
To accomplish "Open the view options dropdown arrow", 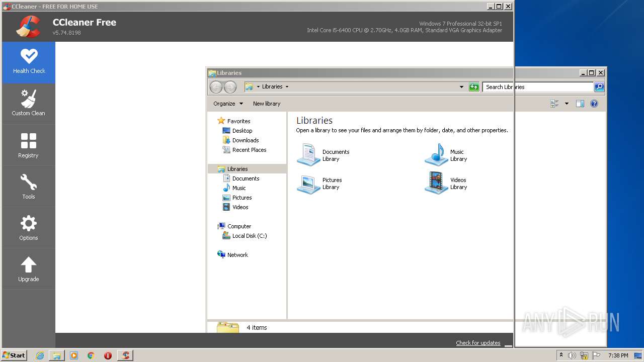I will pos(567,104).
